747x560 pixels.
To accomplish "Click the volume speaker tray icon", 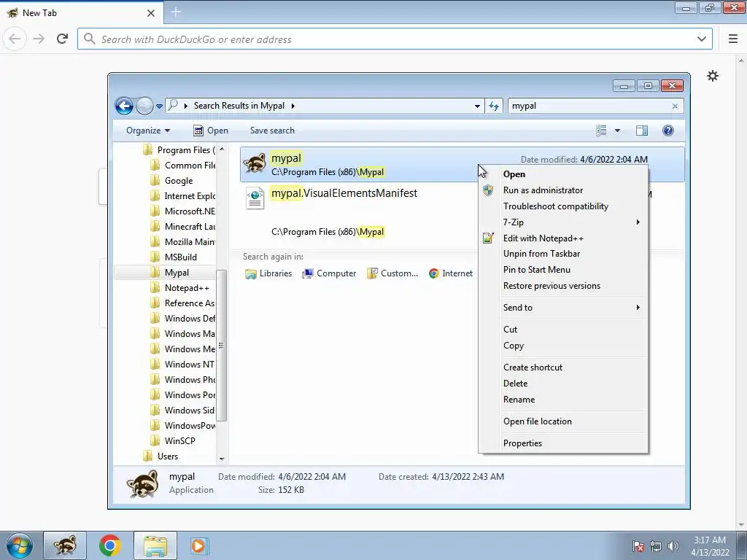I will tap(673, 545).
